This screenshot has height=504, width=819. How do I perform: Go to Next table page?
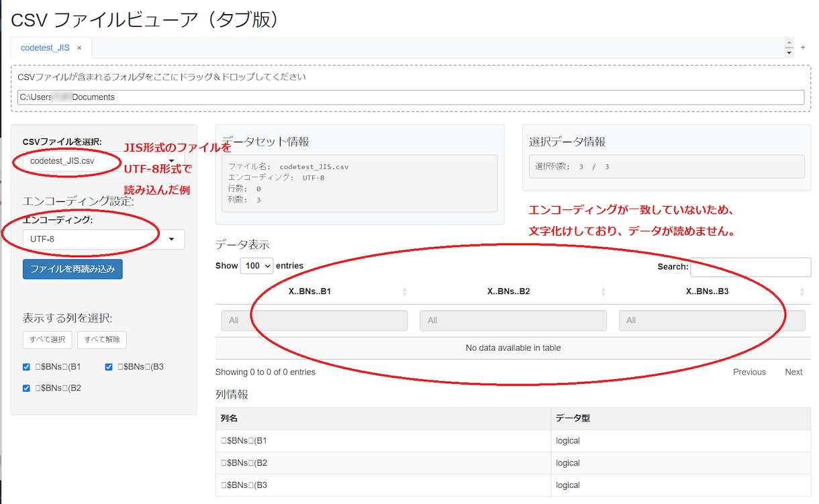(793, 372)
